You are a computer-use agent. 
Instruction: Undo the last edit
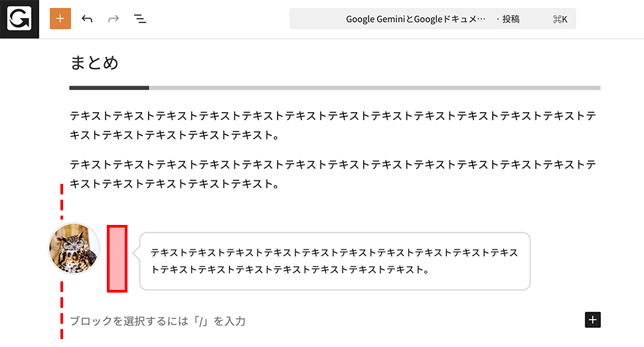click(x=87, y=19)
